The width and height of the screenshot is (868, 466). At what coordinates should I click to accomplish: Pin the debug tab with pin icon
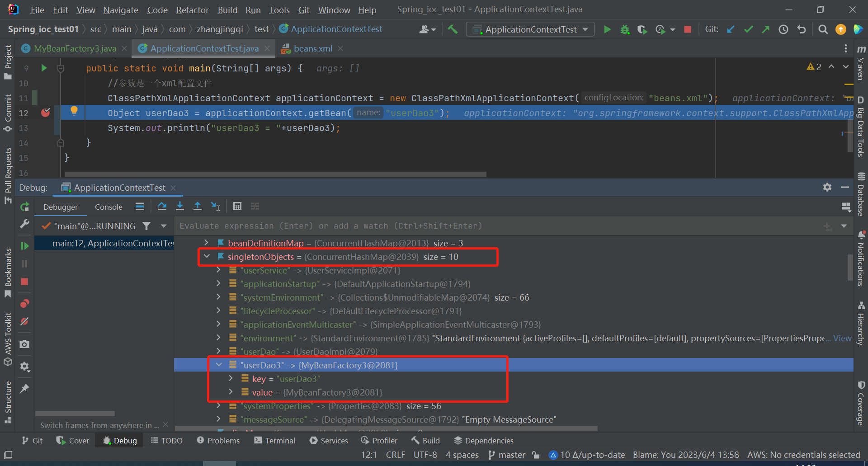pyautogui.click(x=24, y=389)
